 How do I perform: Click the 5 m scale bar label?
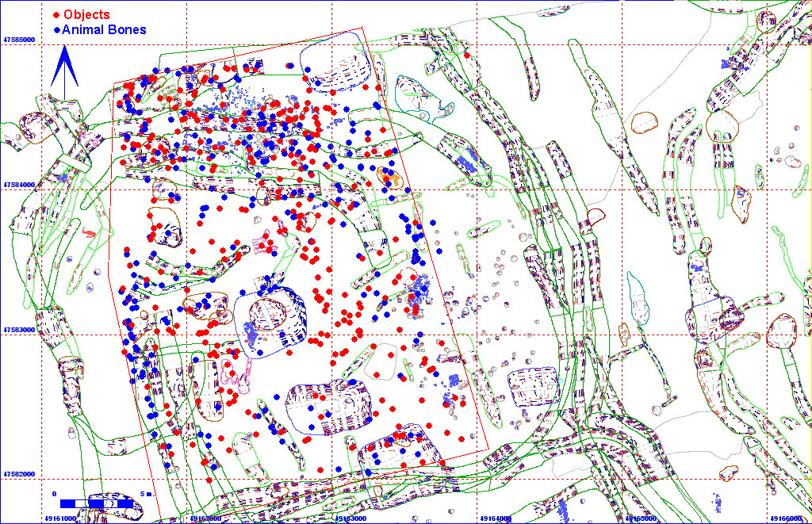coord(144,494)
